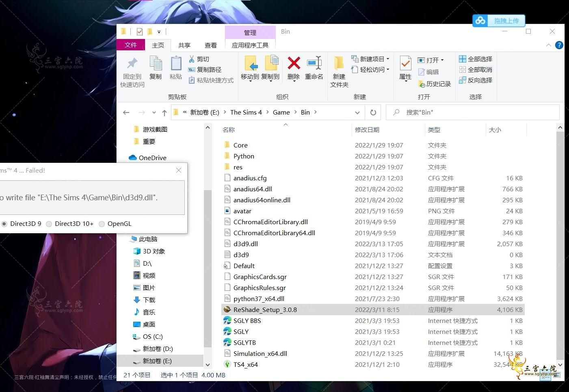Open quick access toolbar customize dropdown
The width and height of the screenshot is (569, 392).
(159, 32)
